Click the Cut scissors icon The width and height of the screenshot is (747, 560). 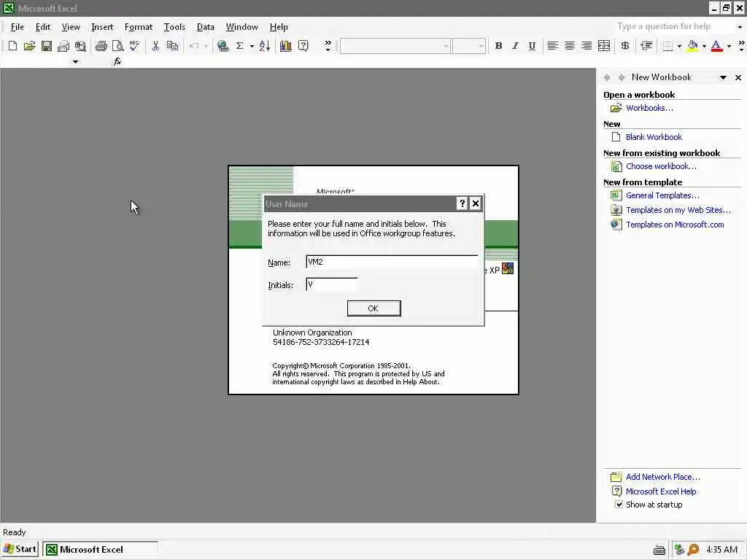point(155,46)
